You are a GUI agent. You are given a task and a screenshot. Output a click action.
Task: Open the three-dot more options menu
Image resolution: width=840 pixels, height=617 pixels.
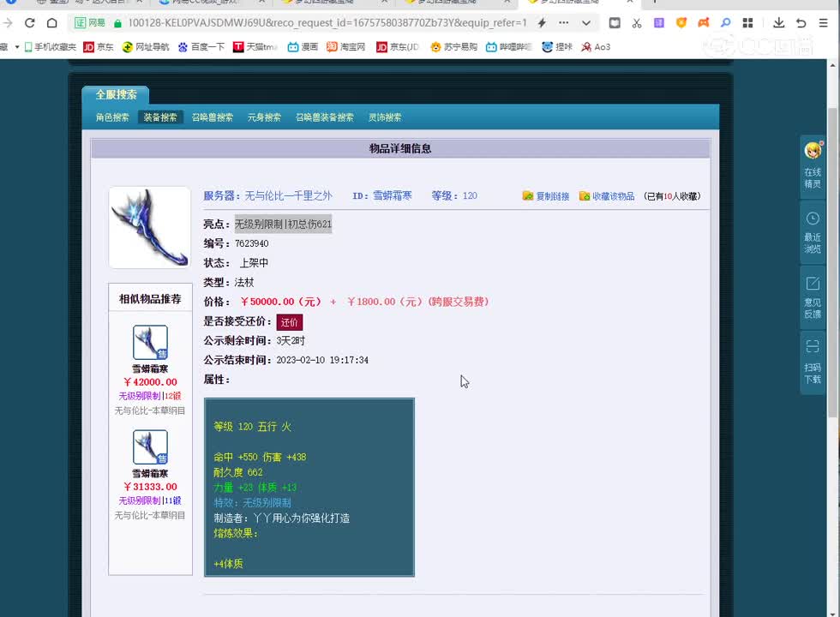(x=563, y=23)
